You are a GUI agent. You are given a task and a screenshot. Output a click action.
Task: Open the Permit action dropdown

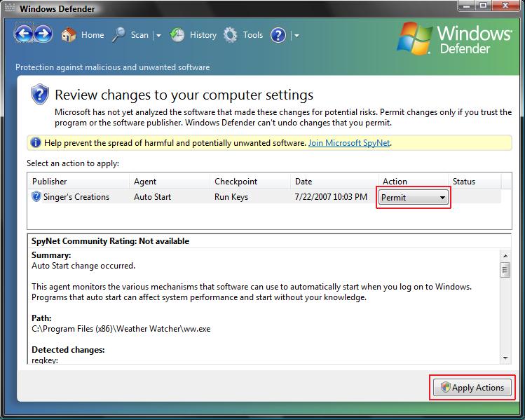point(414,198)
